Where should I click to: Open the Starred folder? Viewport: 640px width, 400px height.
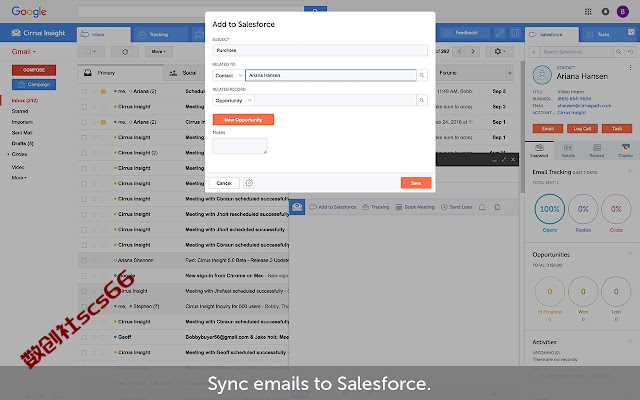coord(20,111)
